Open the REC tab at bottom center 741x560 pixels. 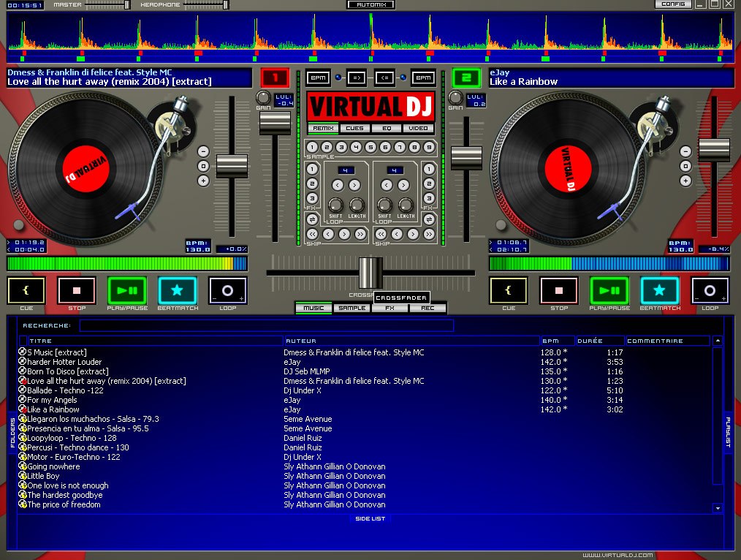tap(428, 308)
